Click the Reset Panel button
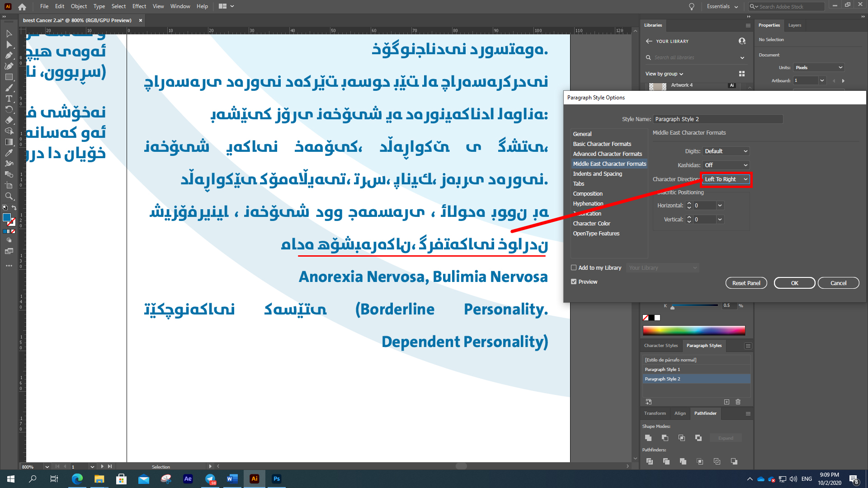Image resolution: width=868 pixels, height=488 pixels. (746, 282)
